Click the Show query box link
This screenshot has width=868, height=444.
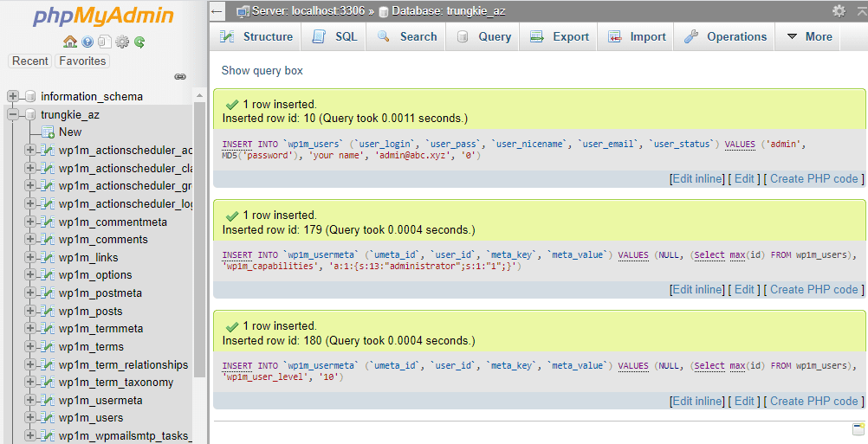[262, 71]
